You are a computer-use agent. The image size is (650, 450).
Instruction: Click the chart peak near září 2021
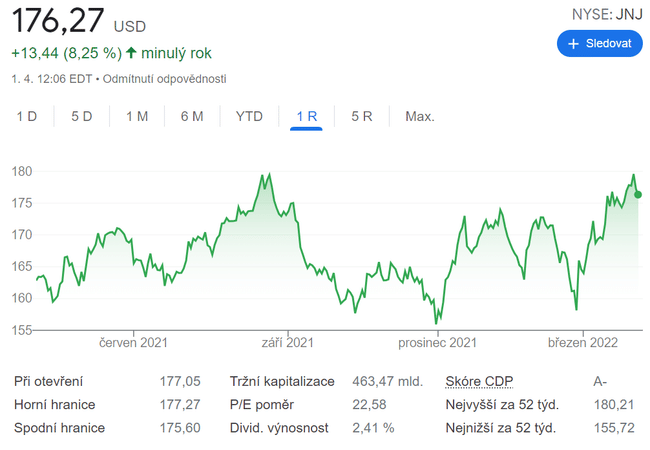266,176
